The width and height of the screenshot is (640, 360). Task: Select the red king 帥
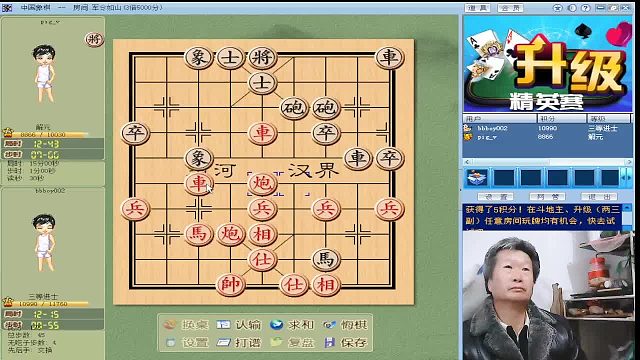click(x=230, y=284)
